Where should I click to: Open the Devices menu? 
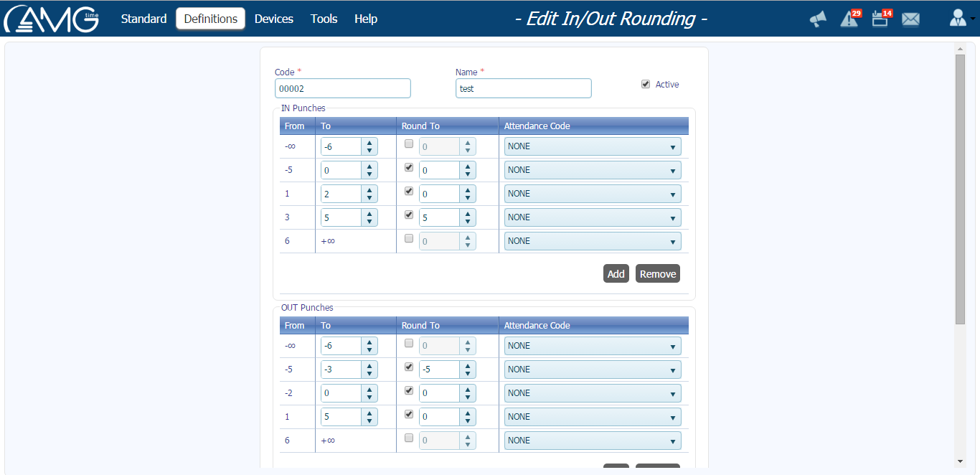[x=274, y=19]
